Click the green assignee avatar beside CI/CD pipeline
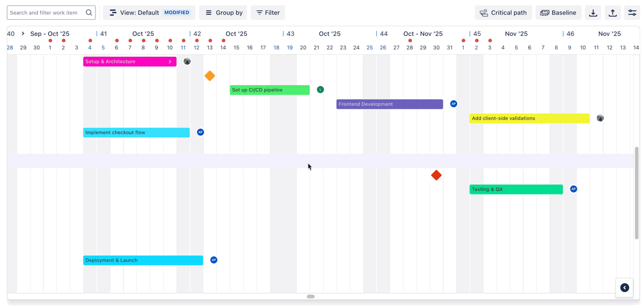 coord(320,89)
